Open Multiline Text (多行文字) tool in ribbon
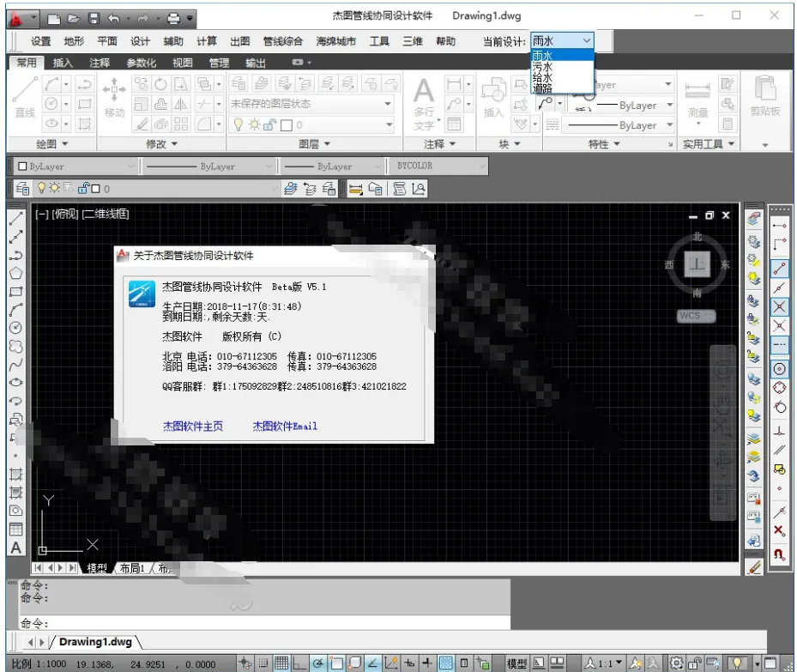 pos(424,104)
